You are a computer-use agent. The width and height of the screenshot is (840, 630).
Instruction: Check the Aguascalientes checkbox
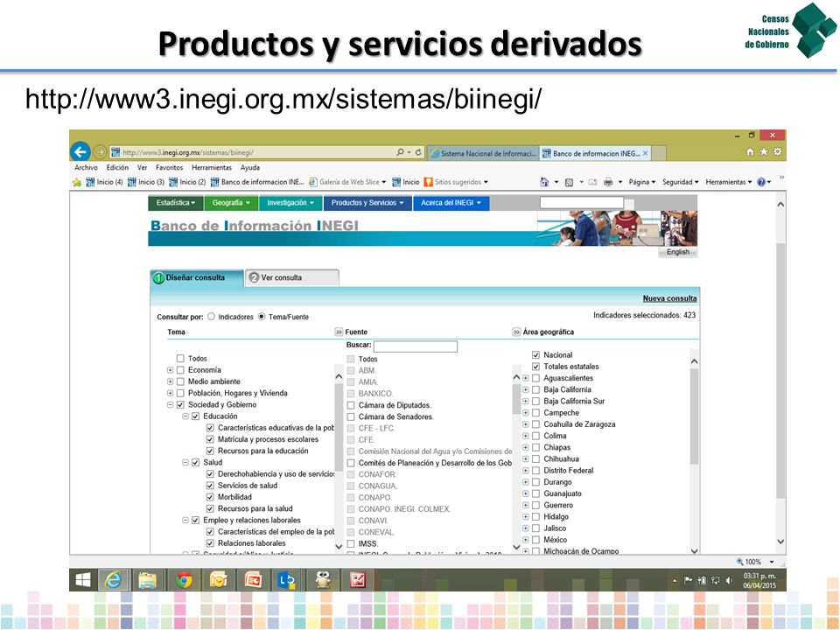535,378
